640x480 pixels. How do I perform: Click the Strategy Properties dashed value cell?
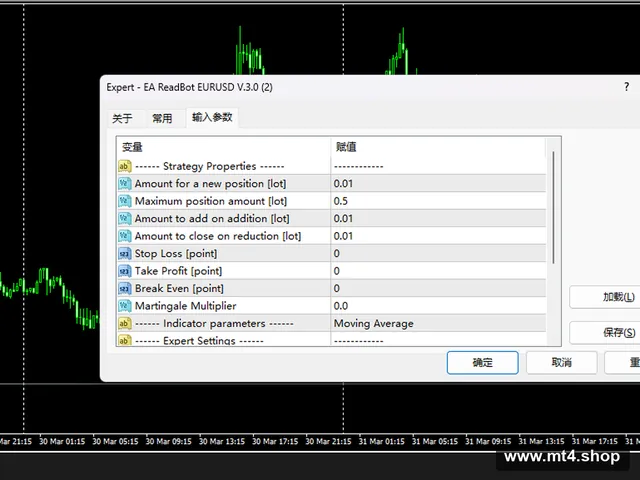coord(438,166)
